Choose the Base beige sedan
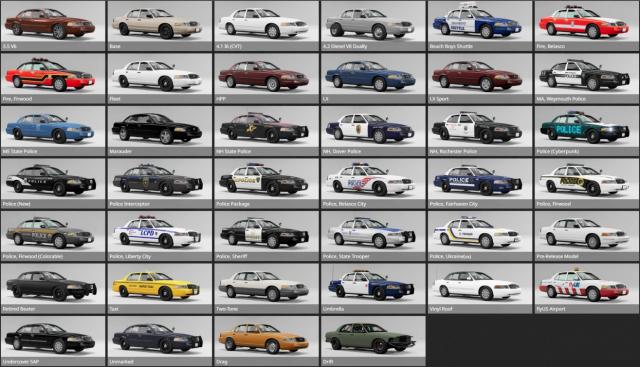 [x=159, y=26]
